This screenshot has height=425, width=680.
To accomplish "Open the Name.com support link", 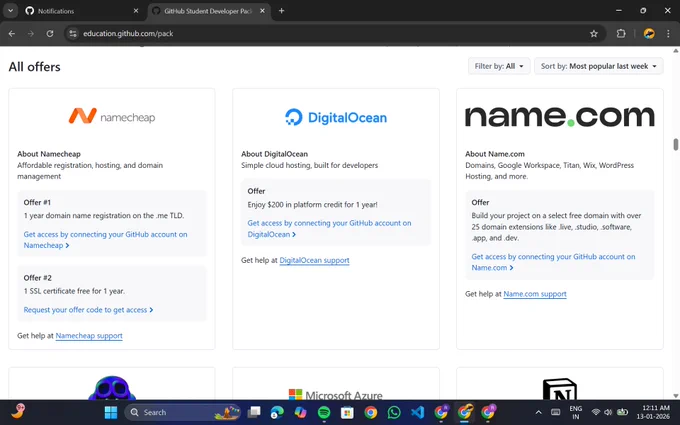I will pos(535,294).
